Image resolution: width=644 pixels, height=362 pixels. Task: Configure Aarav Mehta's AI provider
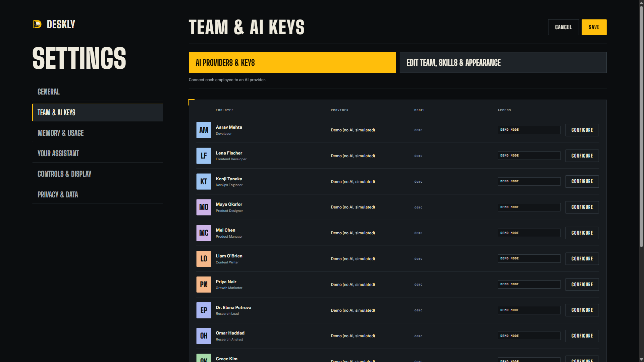(582, 130)
